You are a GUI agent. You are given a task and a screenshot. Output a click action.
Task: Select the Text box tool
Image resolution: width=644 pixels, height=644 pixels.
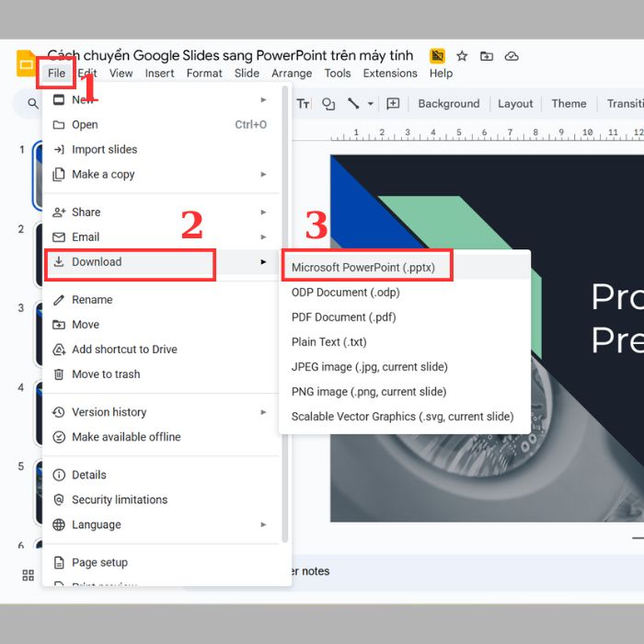tap(303, 103)
